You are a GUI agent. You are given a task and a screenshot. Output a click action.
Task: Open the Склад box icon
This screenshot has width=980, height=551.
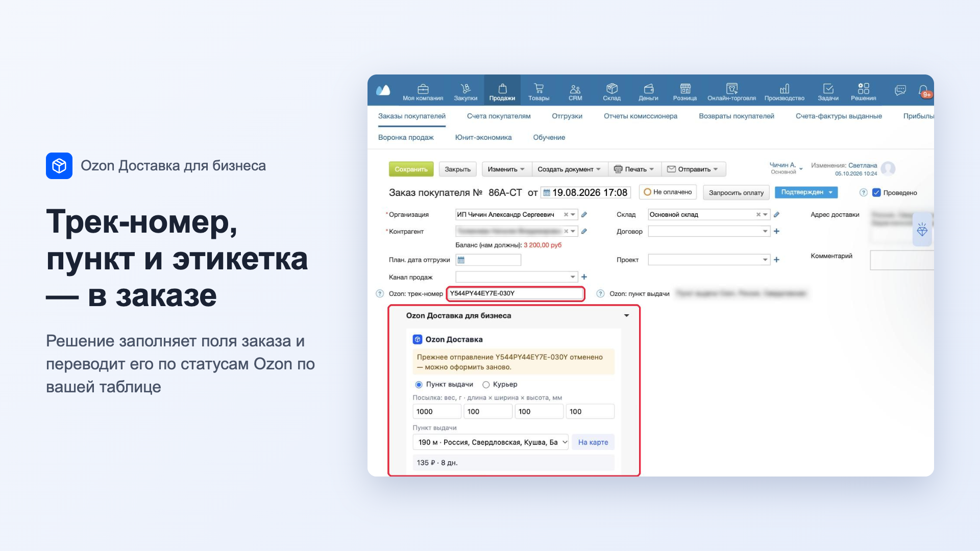pos(612,89)
